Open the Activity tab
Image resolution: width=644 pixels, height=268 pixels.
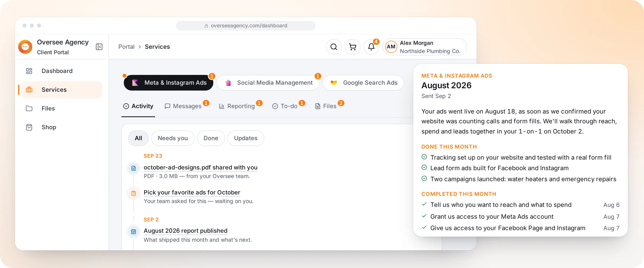coord(138,106)
